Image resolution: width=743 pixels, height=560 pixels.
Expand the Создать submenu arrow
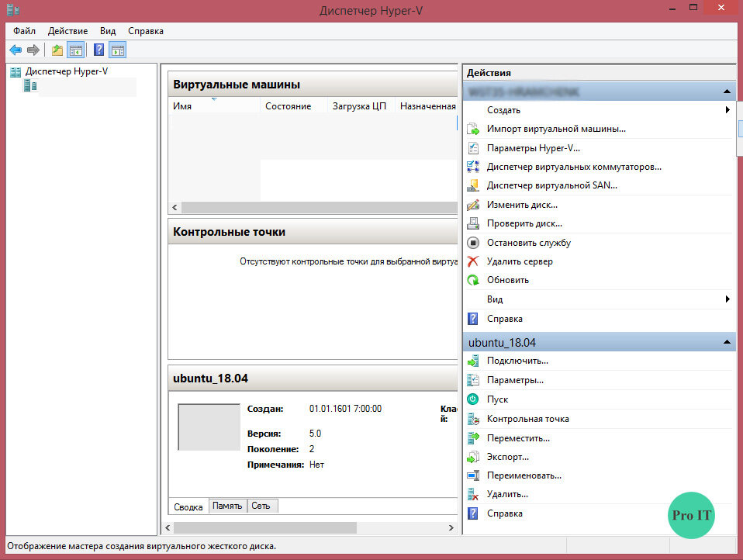click(727, 110)
